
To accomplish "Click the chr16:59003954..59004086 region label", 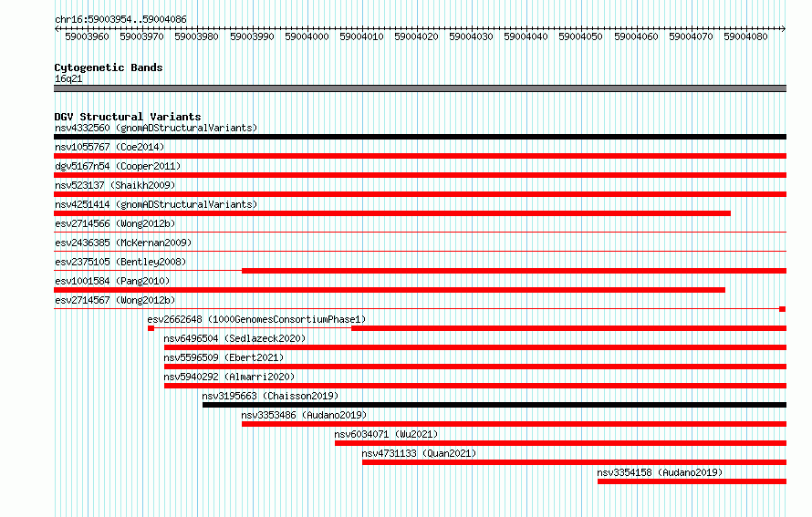I will pyautogui.click(x=120, y=19).
